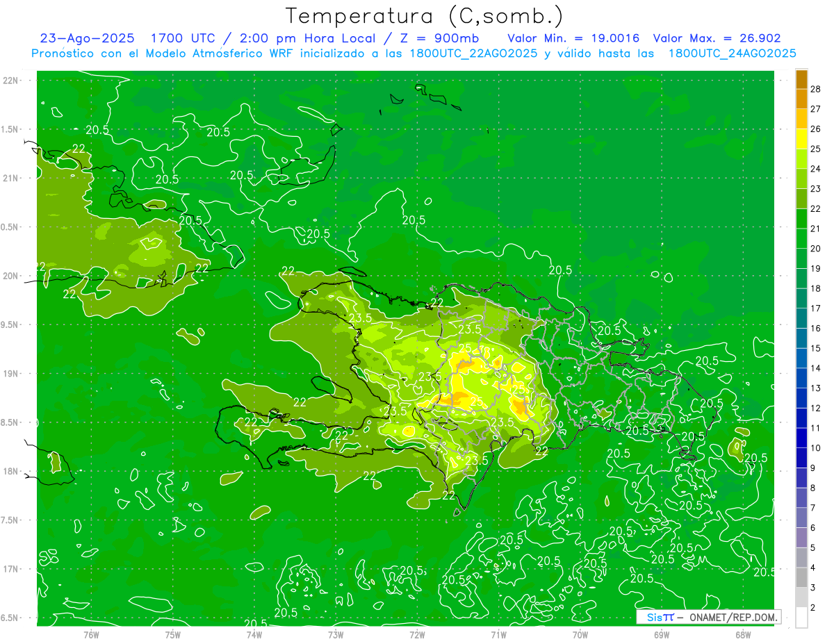Click the "73W" longitude axis label
Screen dimensions: 834x644
[336, 634]
